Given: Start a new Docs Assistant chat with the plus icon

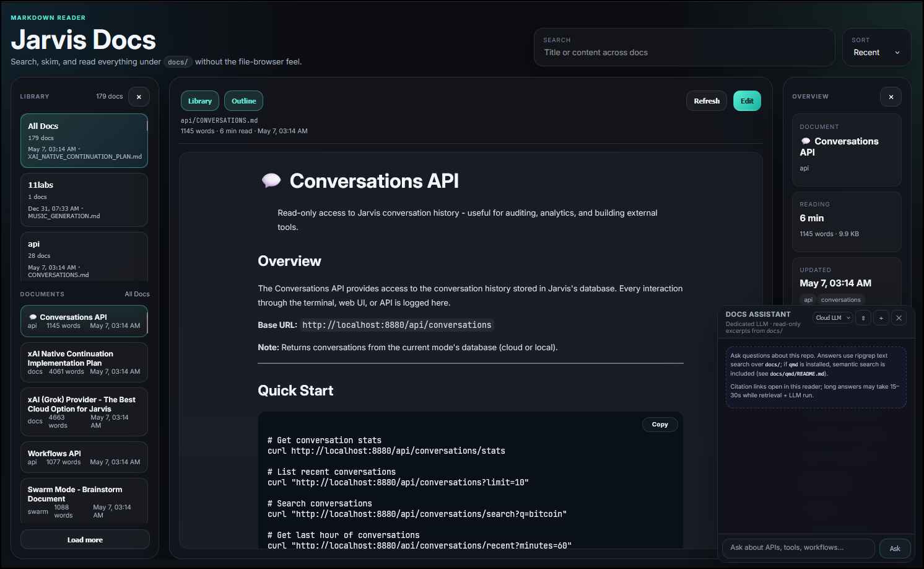Looking at the screenshot, I should (x=881, y=318).
